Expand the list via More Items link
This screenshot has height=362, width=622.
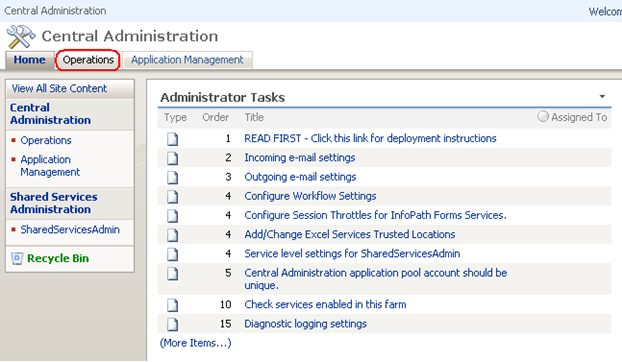pyautogui.click(x=195, y=343)
